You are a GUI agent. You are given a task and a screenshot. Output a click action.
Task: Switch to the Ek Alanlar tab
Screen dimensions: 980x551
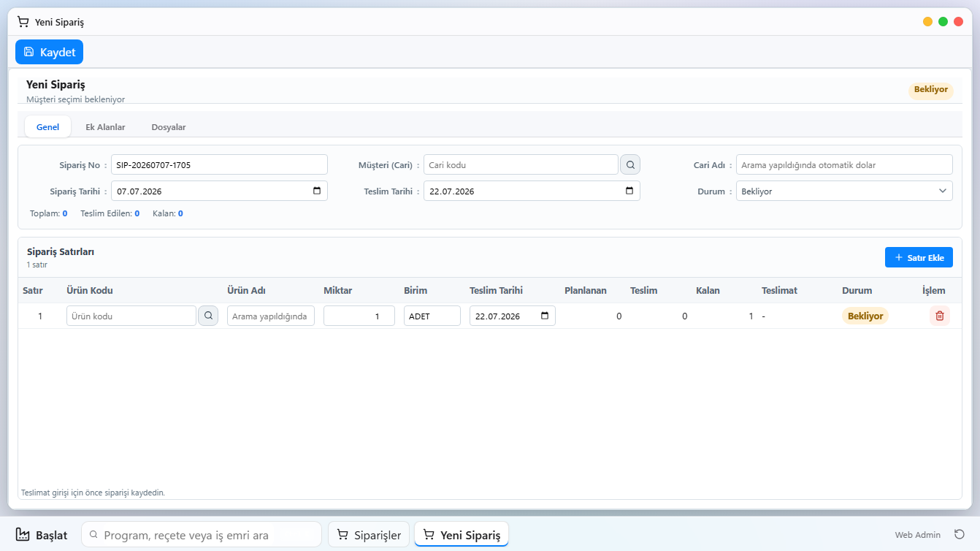(x=105, y=127)
